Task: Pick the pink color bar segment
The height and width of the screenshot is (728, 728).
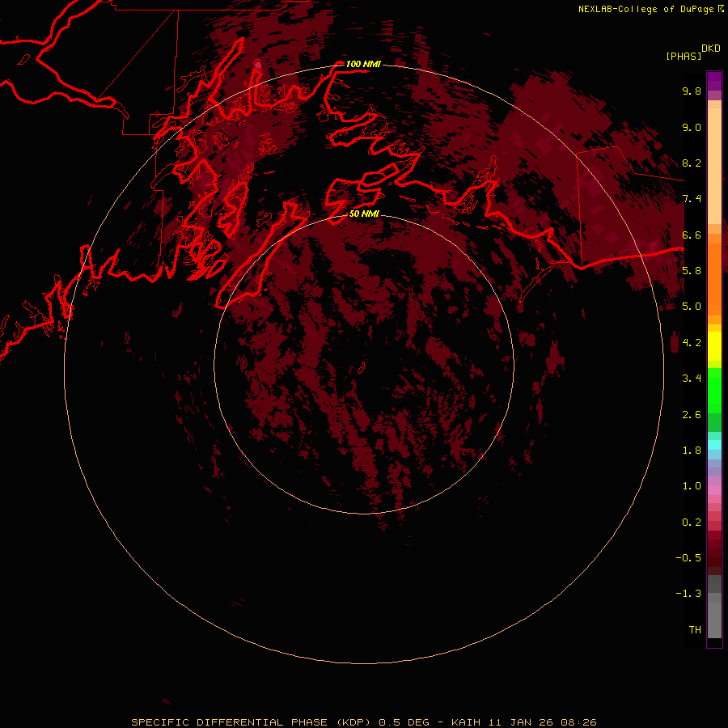Action: tap(714, 490)
